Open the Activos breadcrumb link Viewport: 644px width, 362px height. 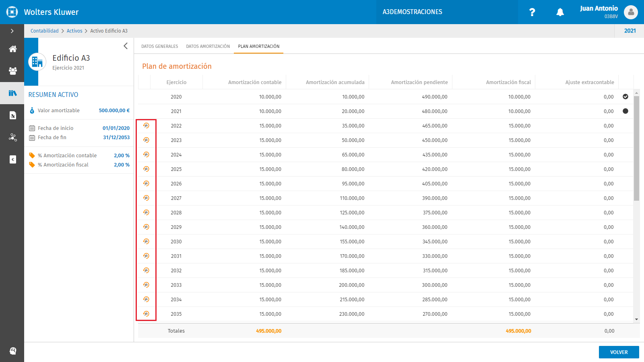pos(74,31)
